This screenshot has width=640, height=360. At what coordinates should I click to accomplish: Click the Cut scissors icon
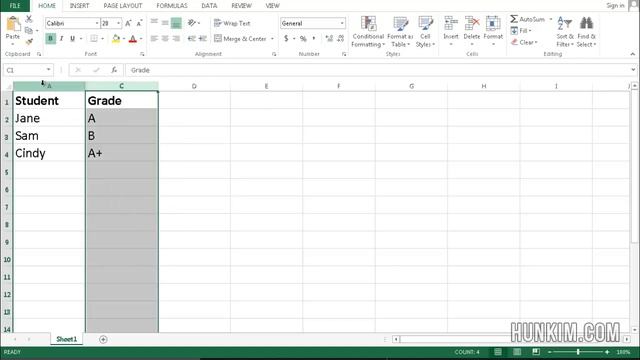coord(29,19)
